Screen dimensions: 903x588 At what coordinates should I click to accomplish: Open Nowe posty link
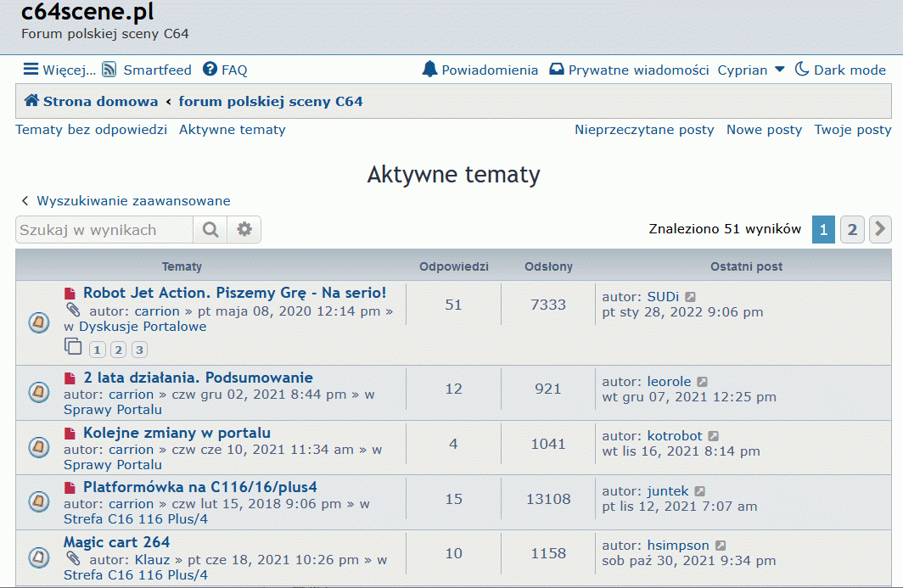(764, 130)
